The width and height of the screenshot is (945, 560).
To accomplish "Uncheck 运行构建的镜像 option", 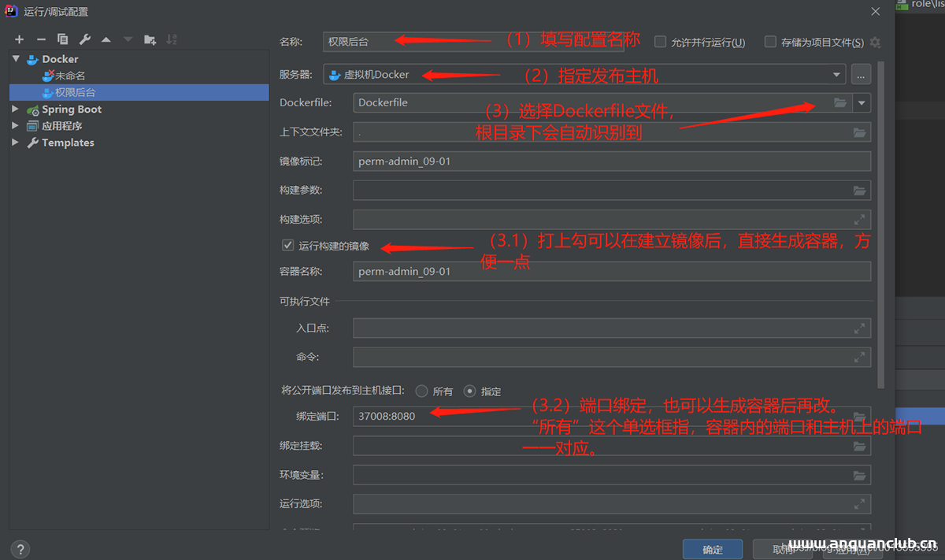I will click(x=288, y=245).
